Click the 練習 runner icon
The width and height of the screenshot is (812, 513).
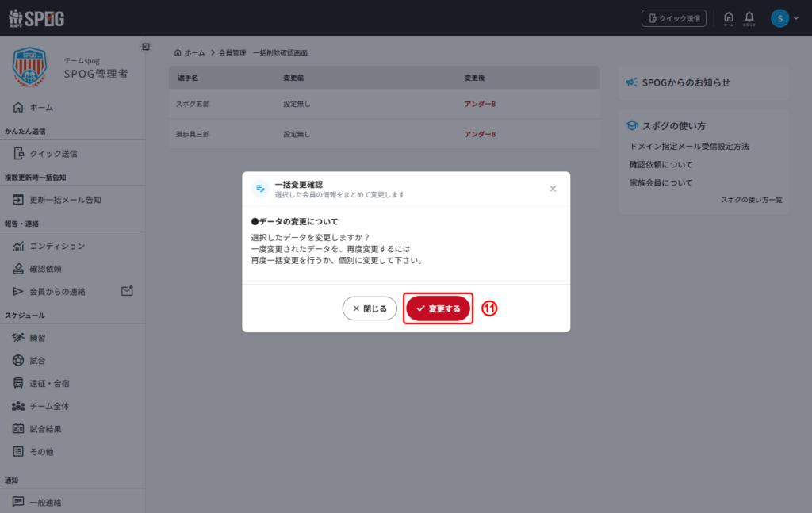pos(18,338)
